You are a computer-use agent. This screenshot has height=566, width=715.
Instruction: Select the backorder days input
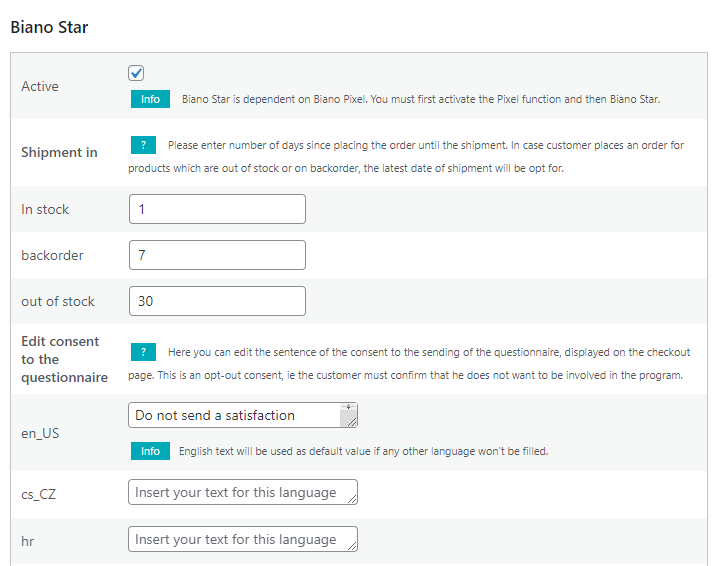(217, 255)
